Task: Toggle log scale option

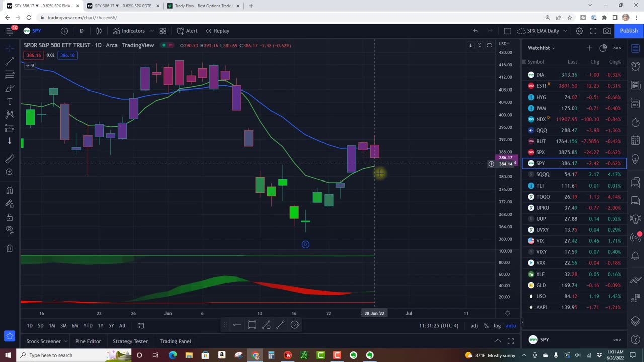Action: click(x=497, y=326)
